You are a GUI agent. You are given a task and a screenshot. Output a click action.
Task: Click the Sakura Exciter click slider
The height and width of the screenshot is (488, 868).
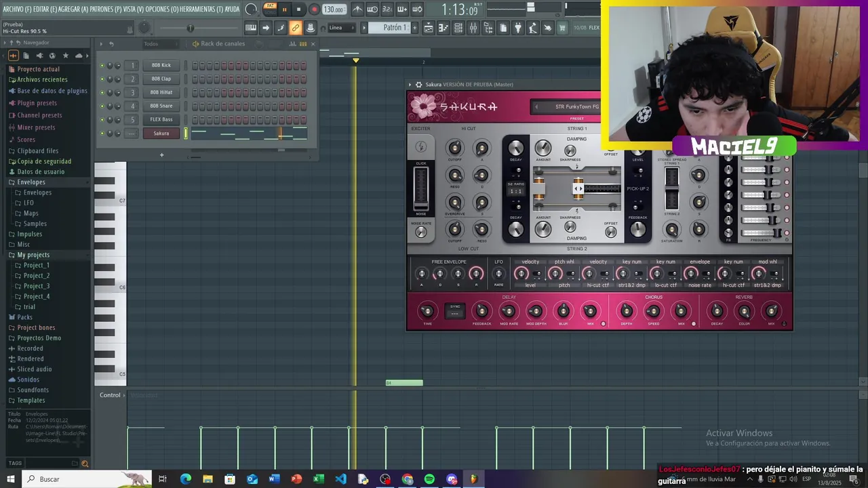point(421,188)
